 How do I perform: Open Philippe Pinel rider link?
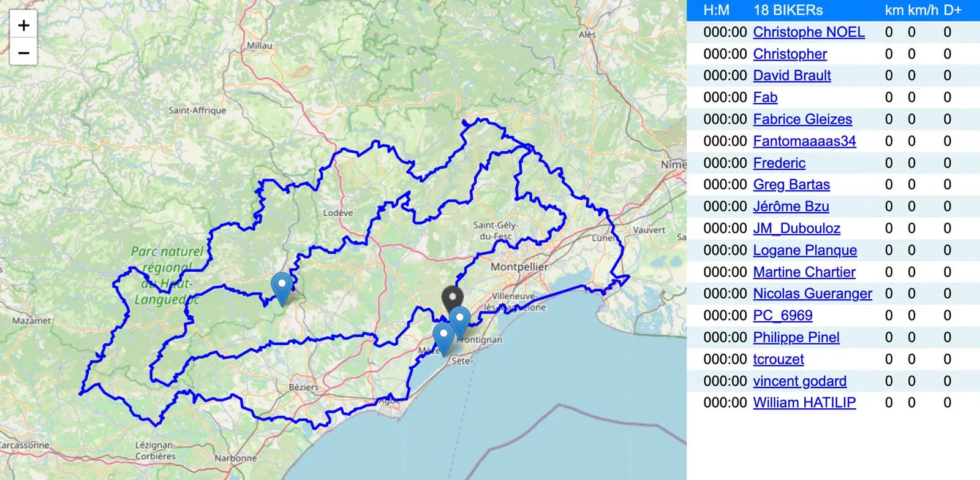[796, 337]
